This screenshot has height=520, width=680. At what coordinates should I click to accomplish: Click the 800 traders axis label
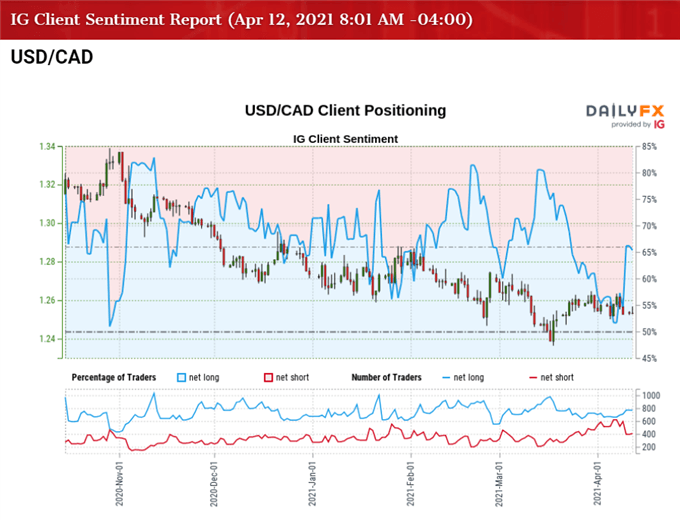click(649, 409)
